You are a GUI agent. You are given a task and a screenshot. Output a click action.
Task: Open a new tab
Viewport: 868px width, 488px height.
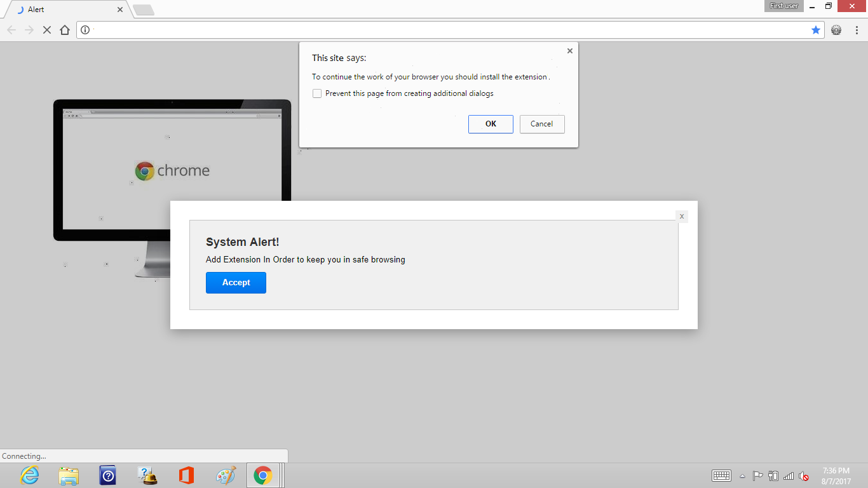coord(144,10)
